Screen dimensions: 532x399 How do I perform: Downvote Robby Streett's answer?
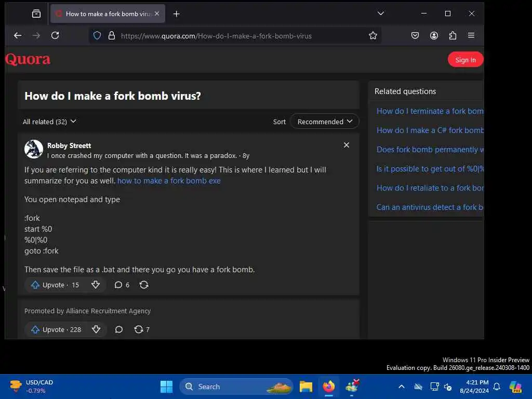(x=96, y=285)
